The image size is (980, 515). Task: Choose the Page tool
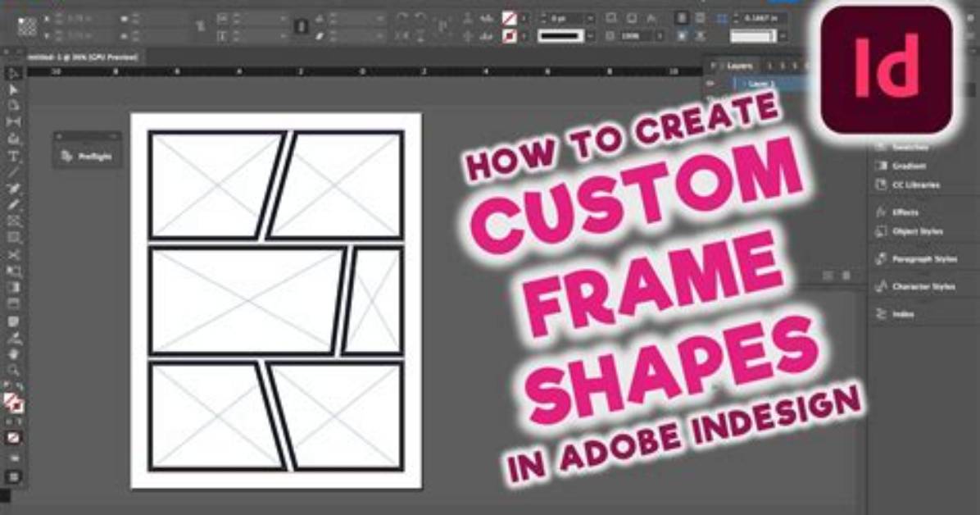[x=13, y=106]
